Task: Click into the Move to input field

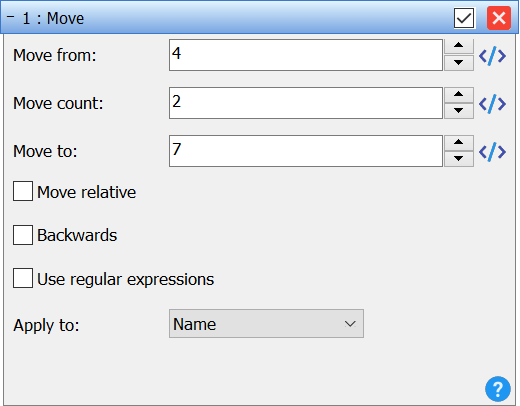Action: click(306, 151)
